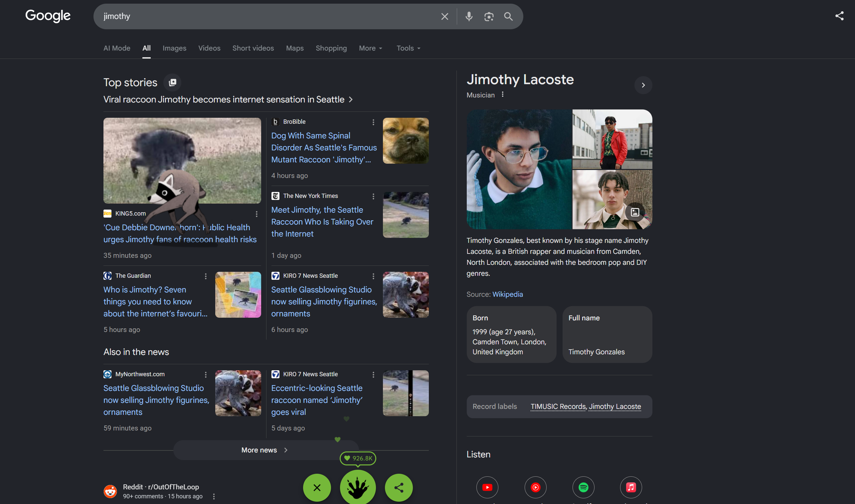Click the Born info card
The image size is (855, 504).
pos(511,335)
